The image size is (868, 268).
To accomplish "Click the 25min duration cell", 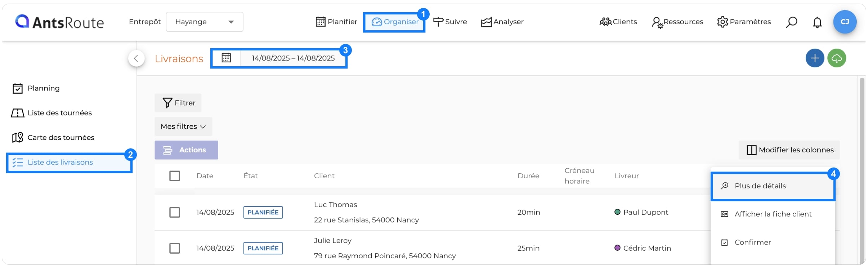I will [x=528, y=248].
